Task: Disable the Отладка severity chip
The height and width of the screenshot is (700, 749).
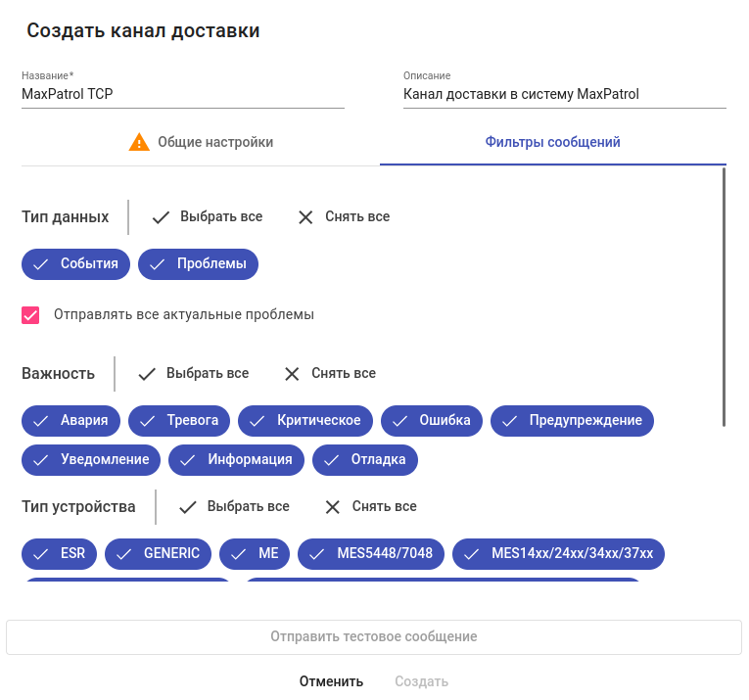Action: (365, 460)
